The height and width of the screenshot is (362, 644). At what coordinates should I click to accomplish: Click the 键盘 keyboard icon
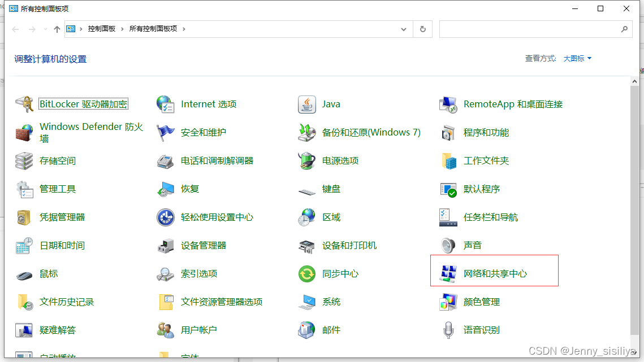(x=307, y=191)
